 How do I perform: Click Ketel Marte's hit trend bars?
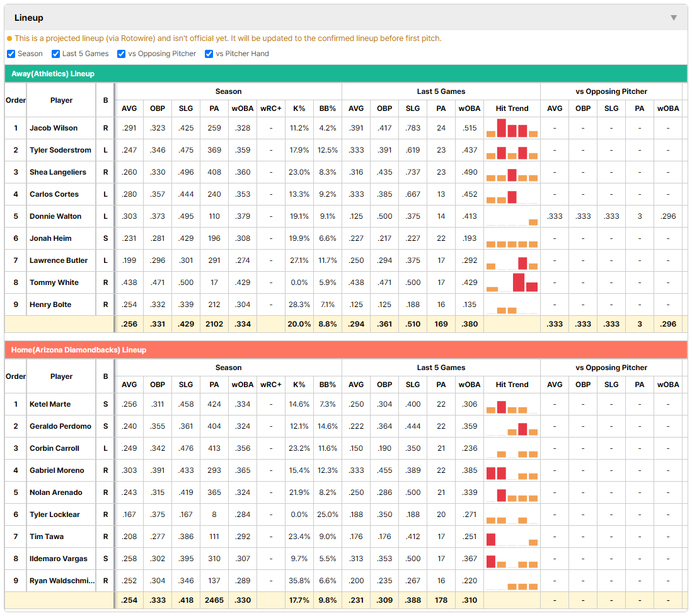click(512, 405)
